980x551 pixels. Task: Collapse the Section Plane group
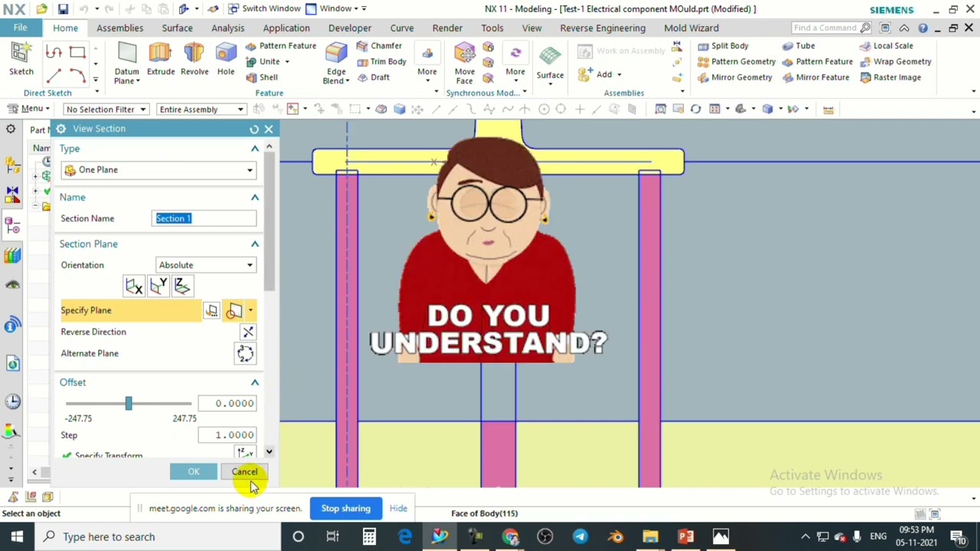[x=255, y=244]
